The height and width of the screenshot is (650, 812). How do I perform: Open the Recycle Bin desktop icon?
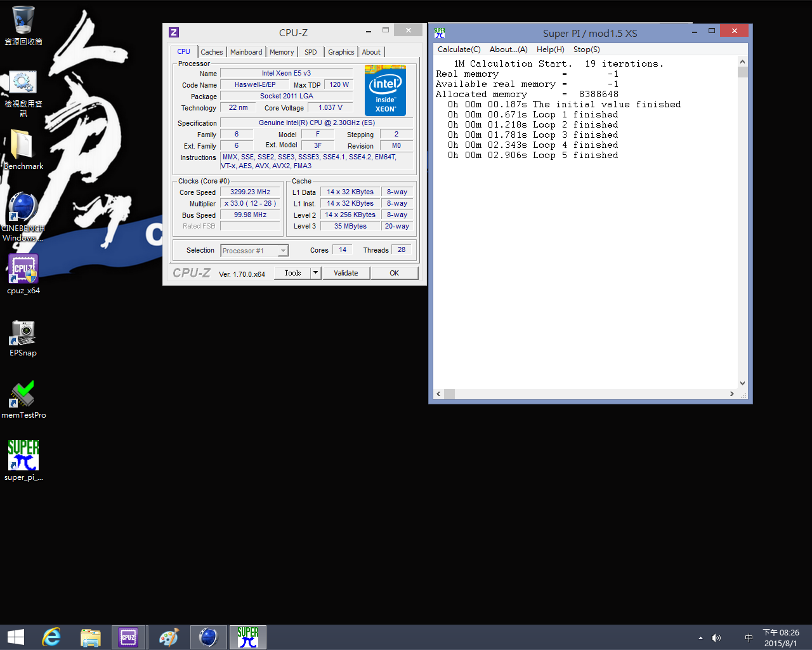23,25
